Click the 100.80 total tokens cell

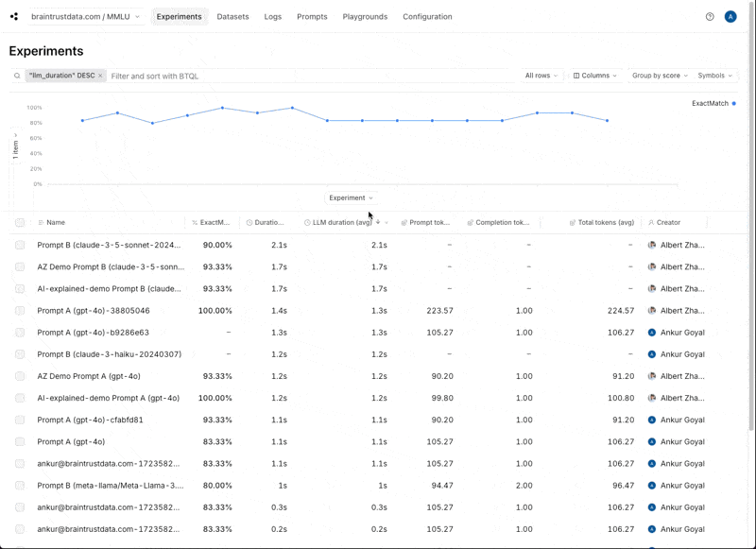(621, 398)
